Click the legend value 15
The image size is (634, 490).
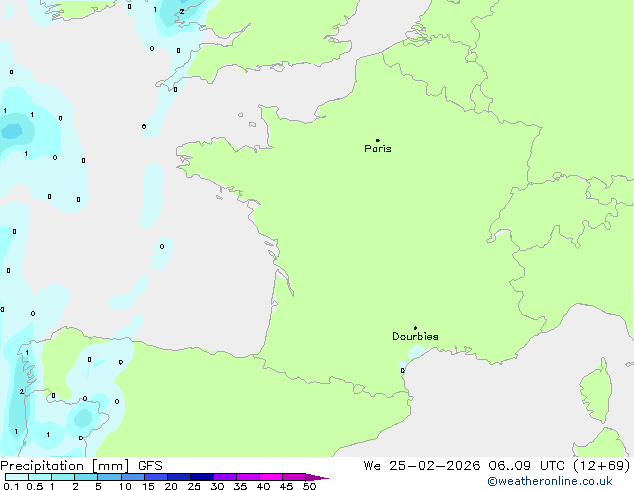[x=148, y=486]
